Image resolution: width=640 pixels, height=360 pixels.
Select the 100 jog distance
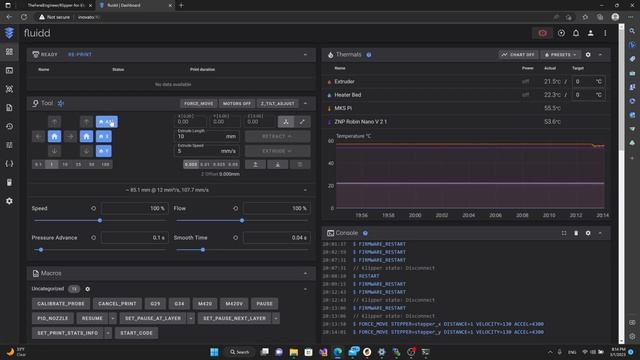105,164
